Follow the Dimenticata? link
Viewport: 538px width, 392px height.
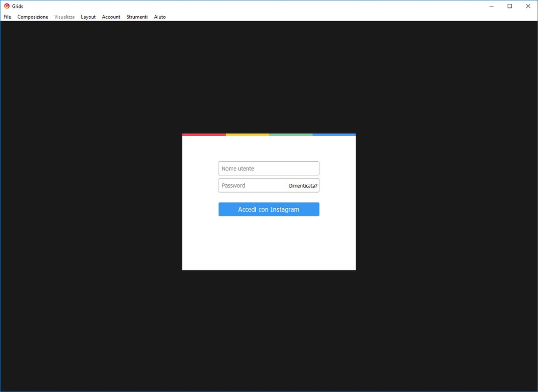click(303, 186)
